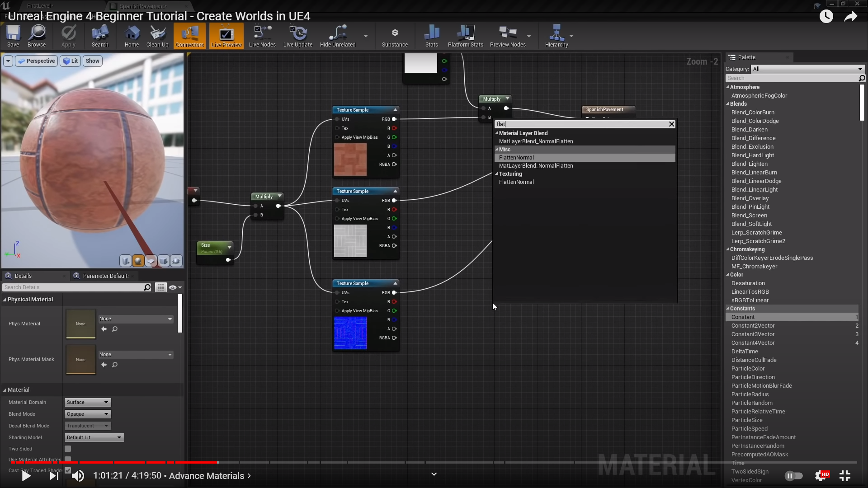
Task: Enable the Two Sided checkbox
Action: (x=68, y=449)
